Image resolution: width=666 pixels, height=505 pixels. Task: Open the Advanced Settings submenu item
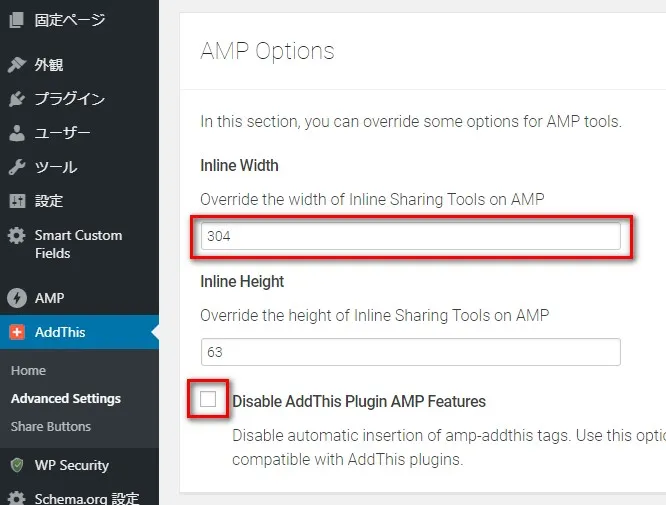click(66, 398)
